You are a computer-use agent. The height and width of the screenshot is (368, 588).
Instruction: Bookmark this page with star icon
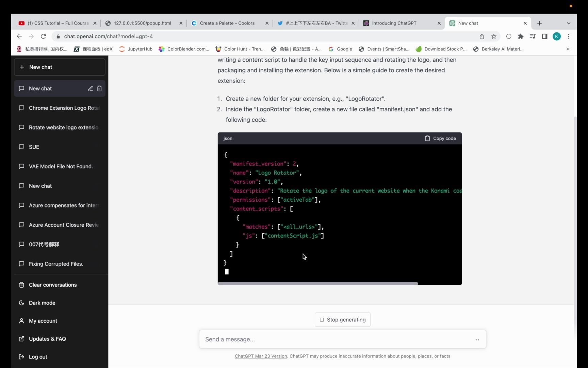494,36
